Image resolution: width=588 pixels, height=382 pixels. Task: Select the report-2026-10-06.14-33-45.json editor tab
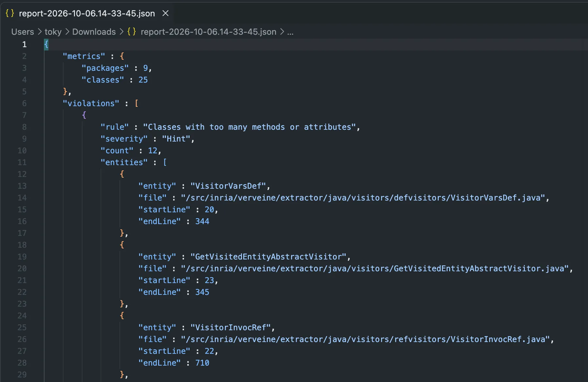(87, 13)
